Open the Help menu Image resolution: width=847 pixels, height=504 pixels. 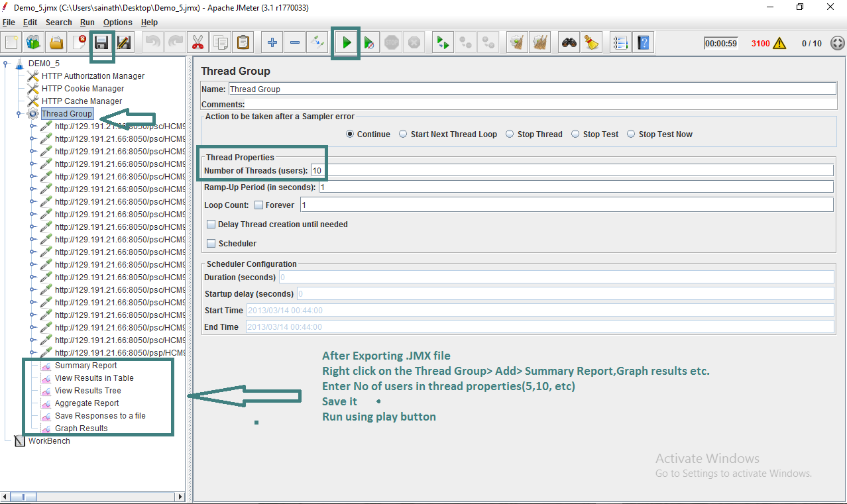tap(149, 23)
